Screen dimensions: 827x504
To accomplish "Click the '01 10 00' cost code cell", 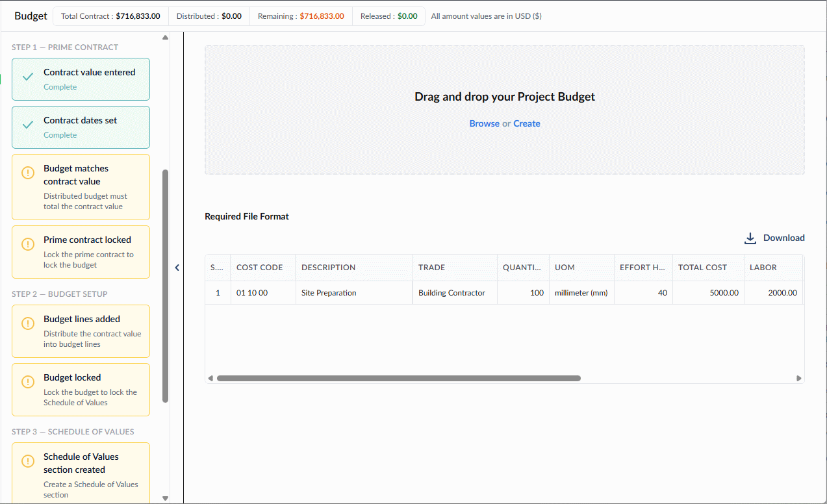I will [263, 293].
